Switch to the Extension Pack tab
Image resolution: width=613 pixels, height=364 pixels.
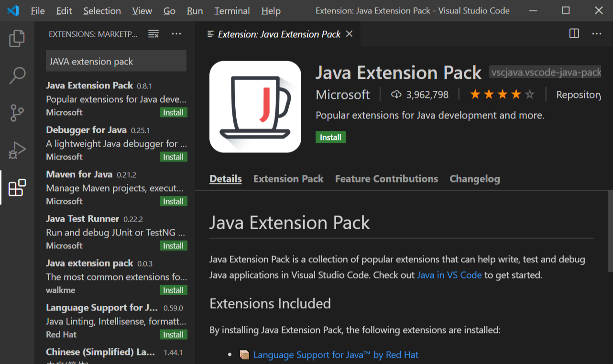point(288,179)
